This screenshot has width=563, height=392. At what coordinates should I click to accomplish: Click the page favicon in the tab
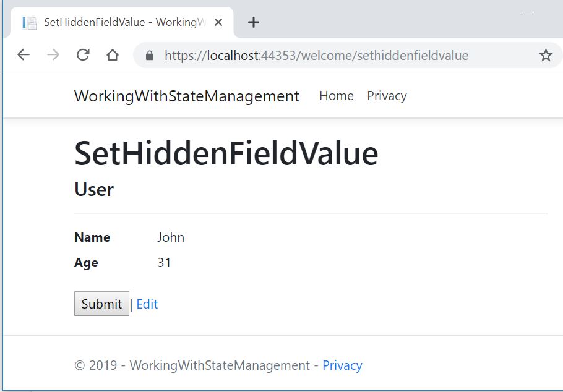click(29, 23)
